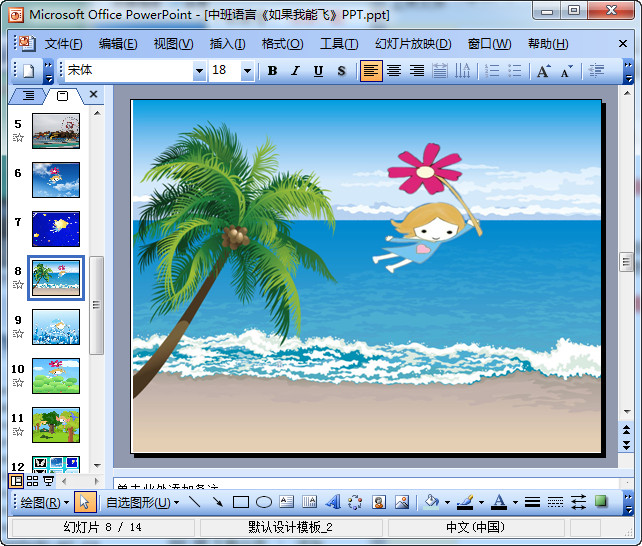This screenshot has width=642, height=546.
Task: Select slide 9 thumbnail
Action: 56,327
